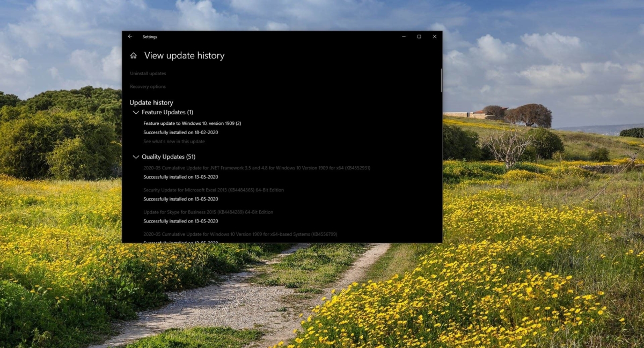Click See what's new in this update
The width and height of the screenshot is (644, 348).
174,142
